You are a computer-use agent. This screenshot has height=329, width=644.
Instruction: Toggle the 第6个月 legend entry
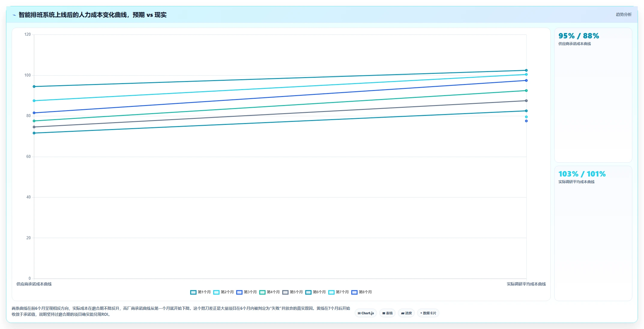coord(315,292)
